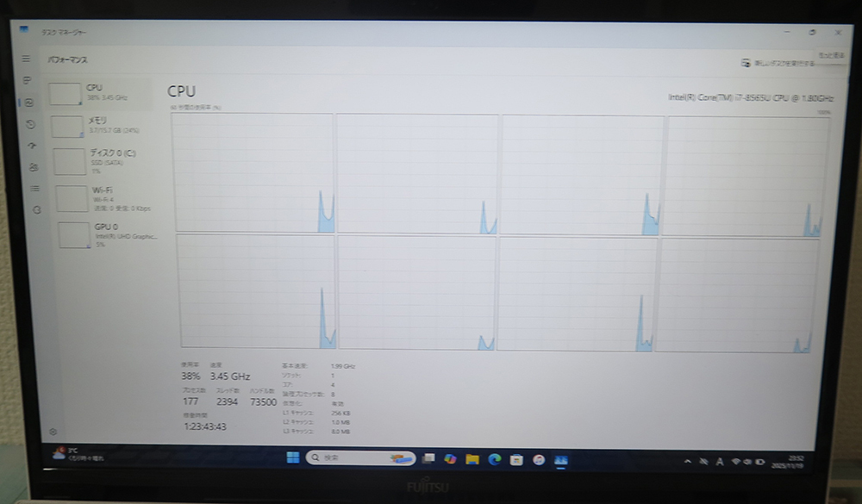The image size is (862, 504).
Task: Open the music app taskbar icon
Action: click(x=539, y=460)
